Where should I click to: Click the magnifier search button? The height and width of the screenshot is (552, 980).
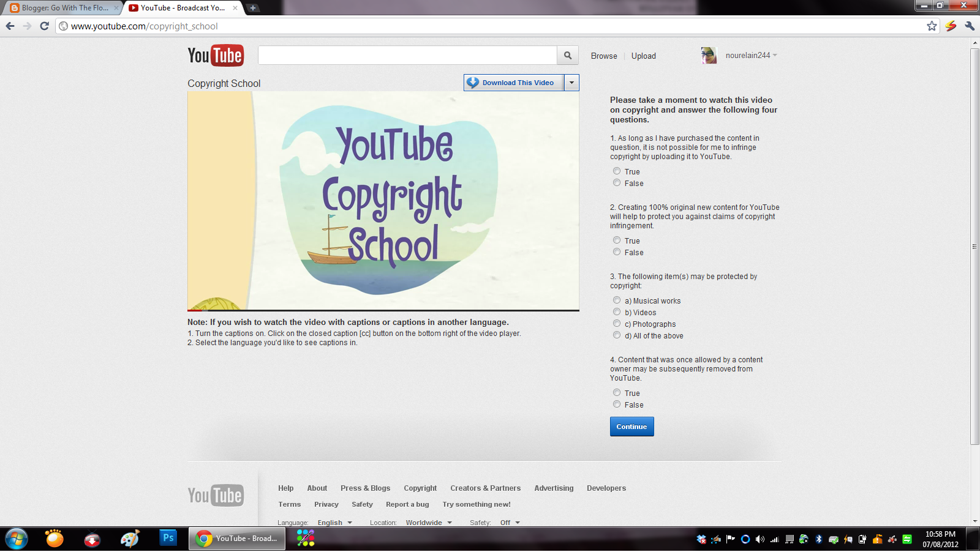pos(568,55)
